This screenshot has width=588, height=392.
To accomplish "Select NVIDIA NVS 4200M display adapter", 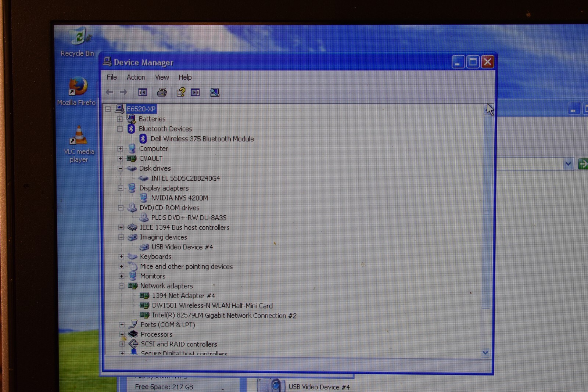I will [x=179, y=198].
